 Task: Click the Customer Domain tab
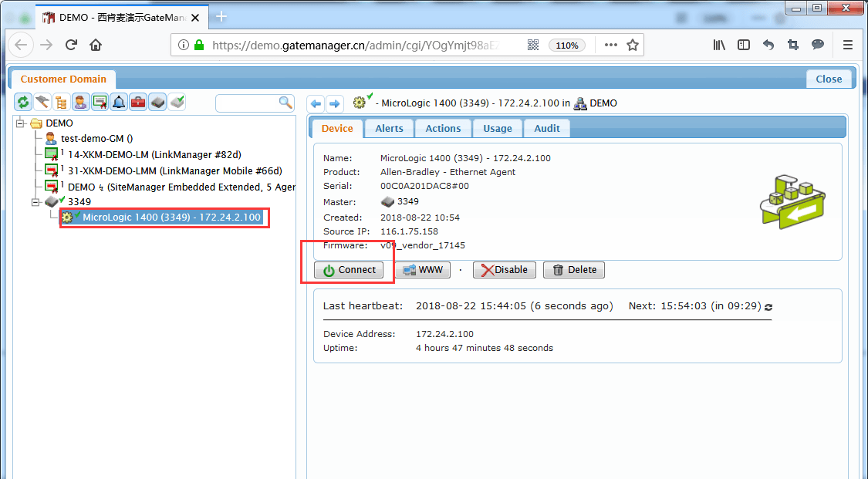coord(63,79)
